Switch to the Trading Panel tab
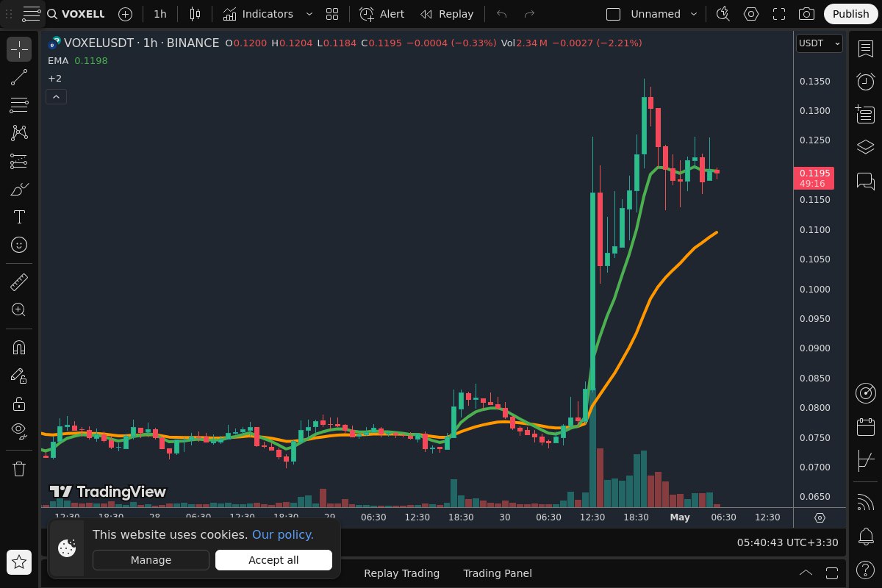 (498, 573)
